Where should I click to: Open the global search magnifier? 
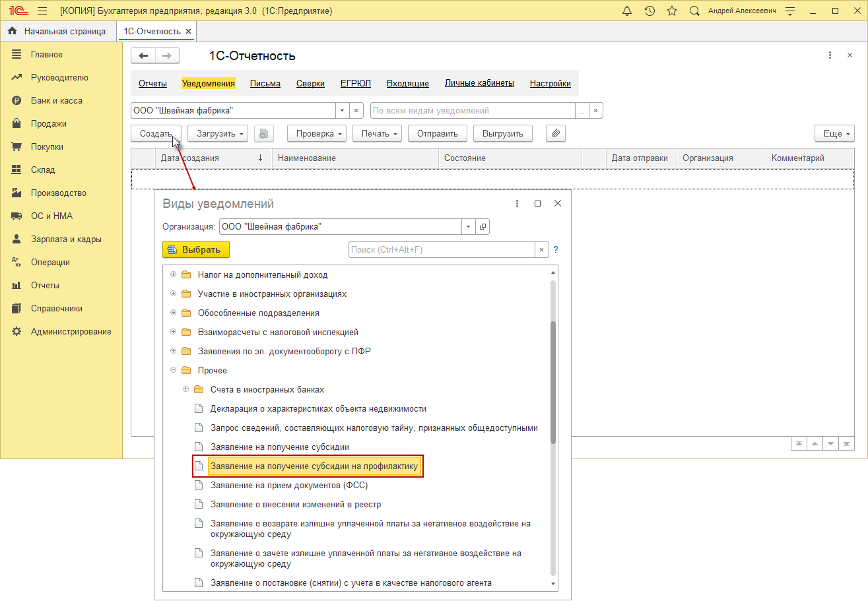tap(694, 11)
